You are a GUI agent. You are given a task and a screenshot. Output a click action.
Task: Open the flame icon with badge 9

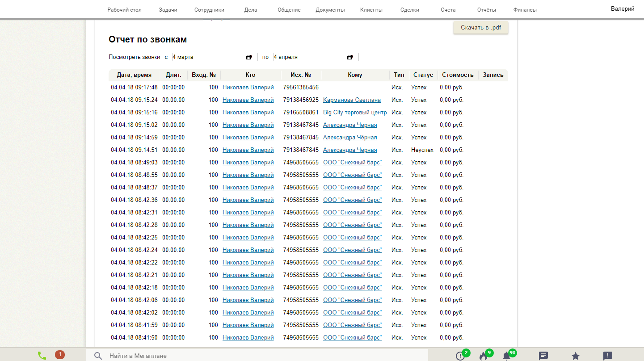[x=483, y=356]
